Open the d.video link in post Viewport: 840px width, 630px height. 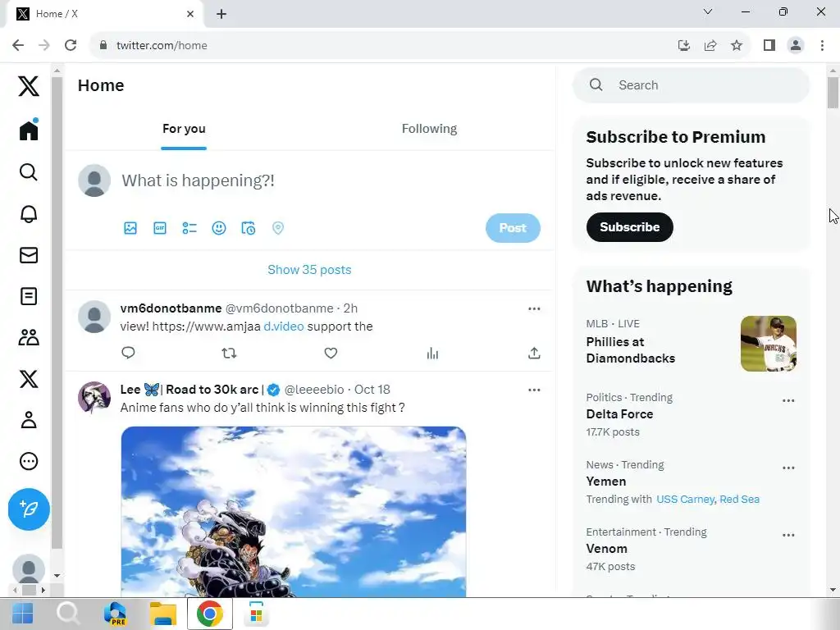click(x=283, y=326)
